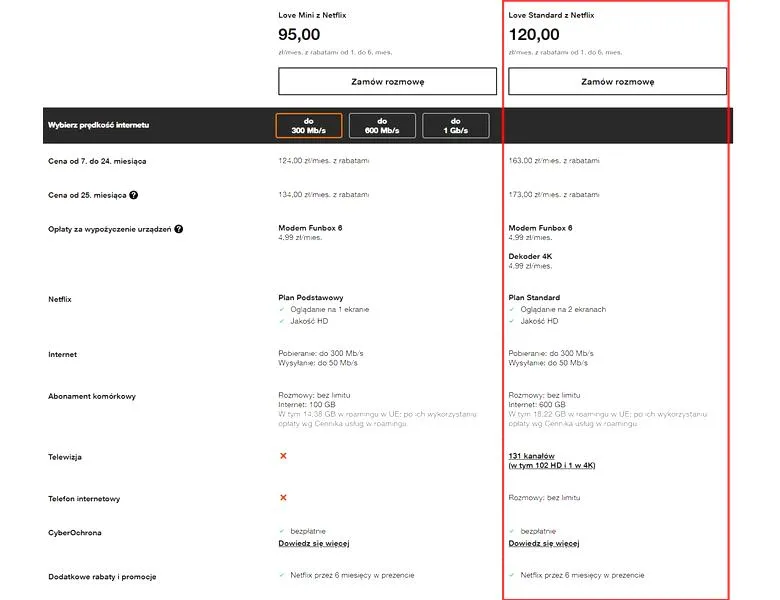
Task: Select do 1 Gb/s internet speed
Action: tap(456, 125)
